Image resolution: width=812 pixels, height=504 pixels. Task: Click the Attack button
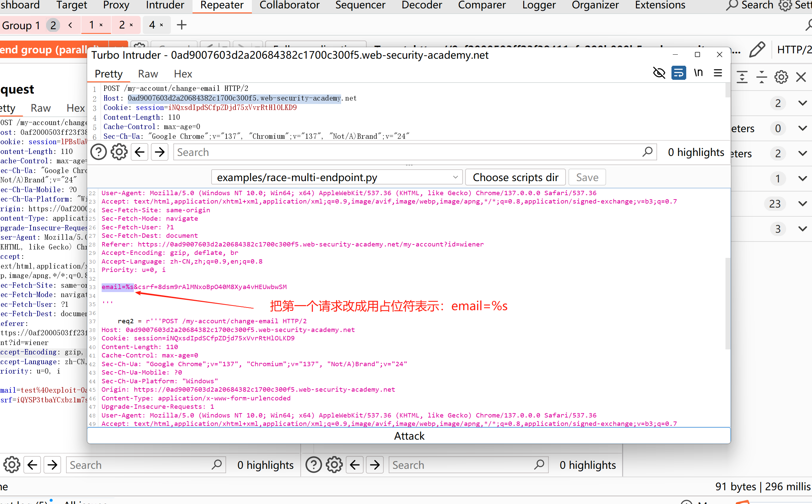coord(409,436)
